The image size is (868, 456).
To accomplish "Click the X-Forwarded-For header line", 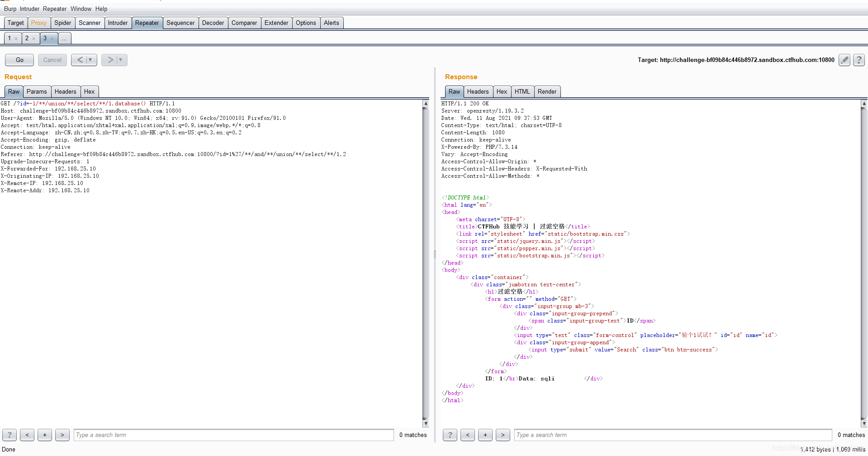I will [x=48, y=169].
